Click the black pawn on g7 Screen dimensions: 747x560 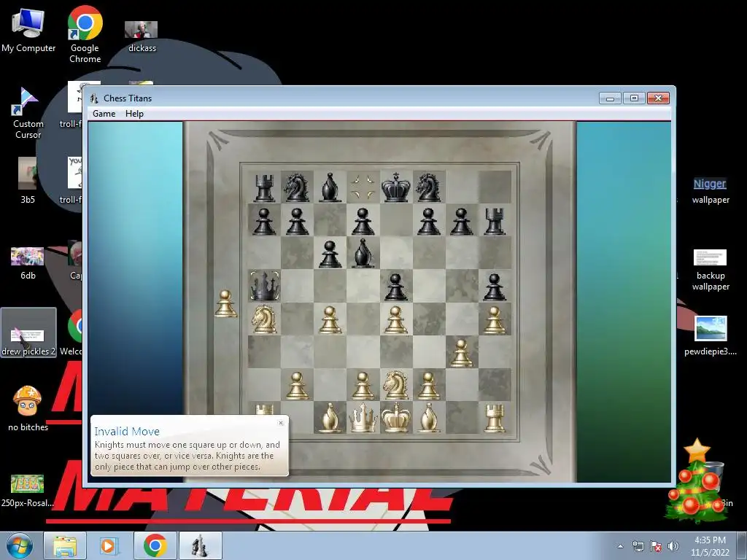click(x=461, y=221)
